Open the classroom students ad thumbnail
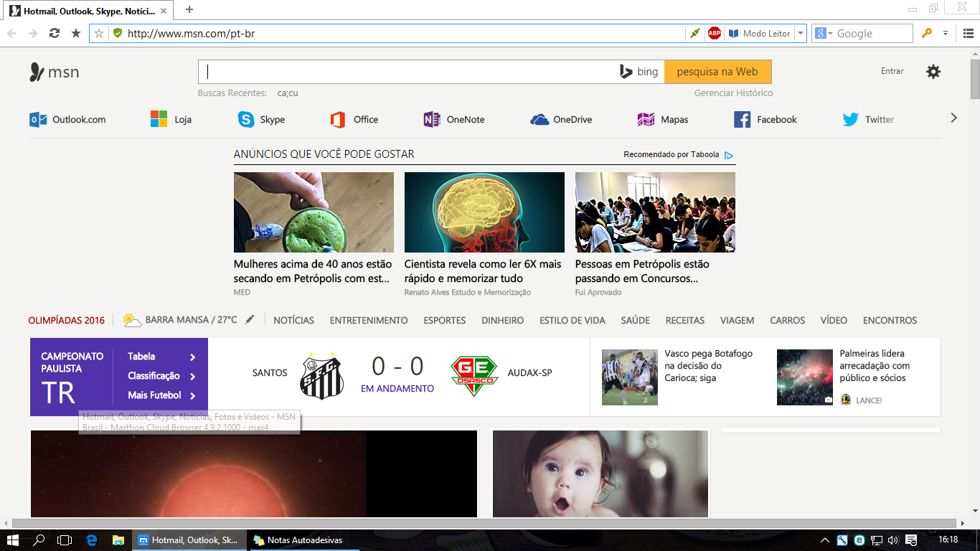This screenshot has width=980, height=551. click(x=655, y=212)
